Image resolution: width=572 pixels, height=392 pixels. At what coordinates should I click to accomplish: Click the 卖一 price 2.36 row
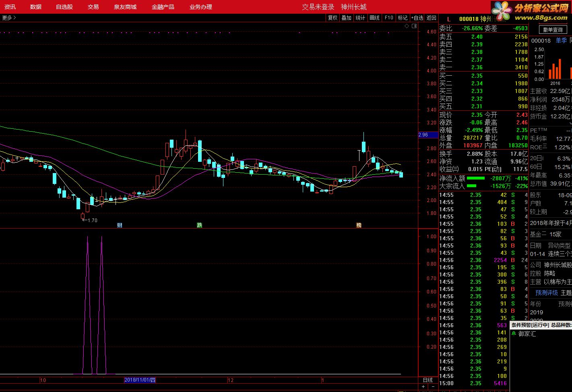click(x=483, y=67)
